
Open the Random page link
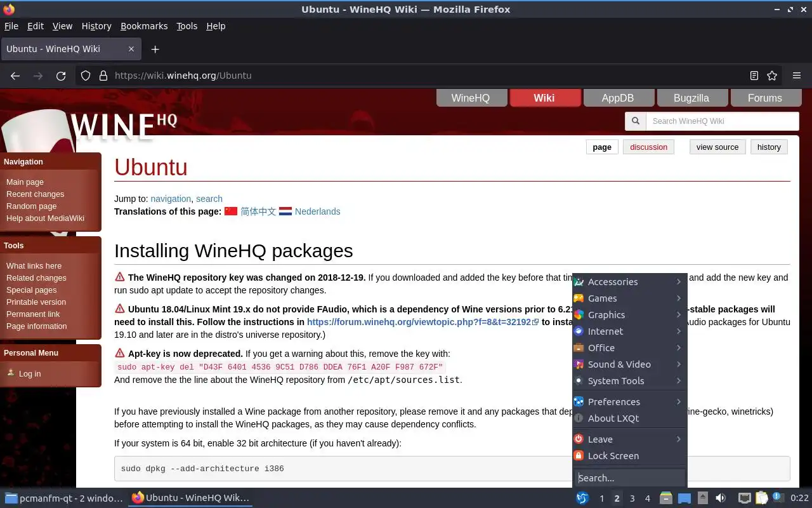31,206
